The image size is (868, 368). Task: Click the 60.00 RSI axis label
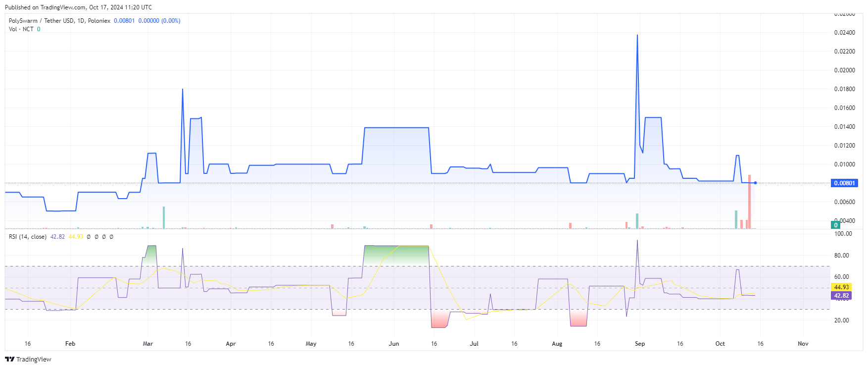pos(841,277)
